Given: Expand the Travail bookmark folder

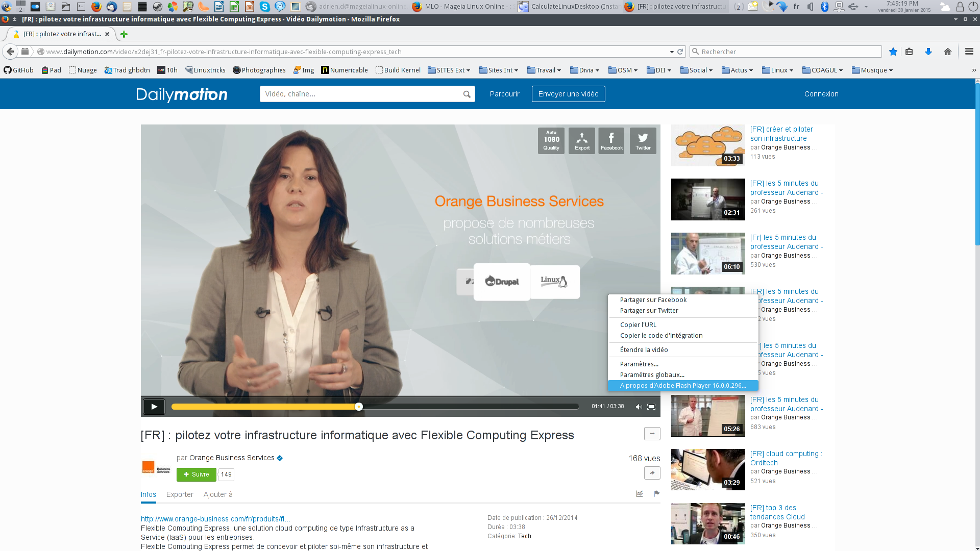Looking at the screenshot, I should [x=544, y=70].
